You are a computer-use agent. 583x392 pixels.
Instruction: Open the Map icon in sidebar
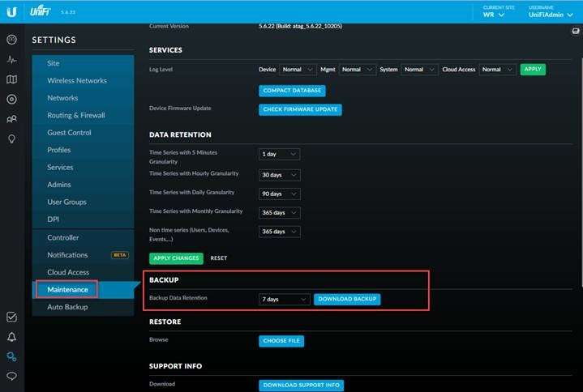coord(11,79)
